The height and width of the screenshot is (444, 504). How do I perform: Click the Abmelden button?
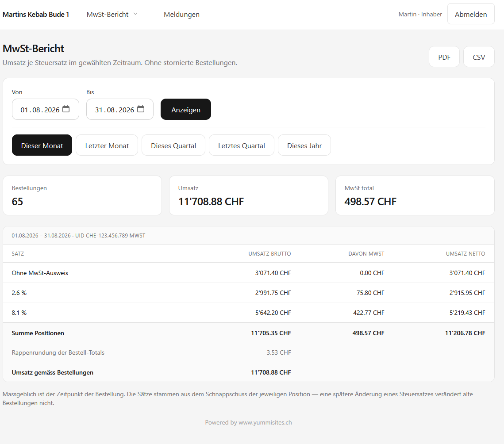click(x=471, y=14)
